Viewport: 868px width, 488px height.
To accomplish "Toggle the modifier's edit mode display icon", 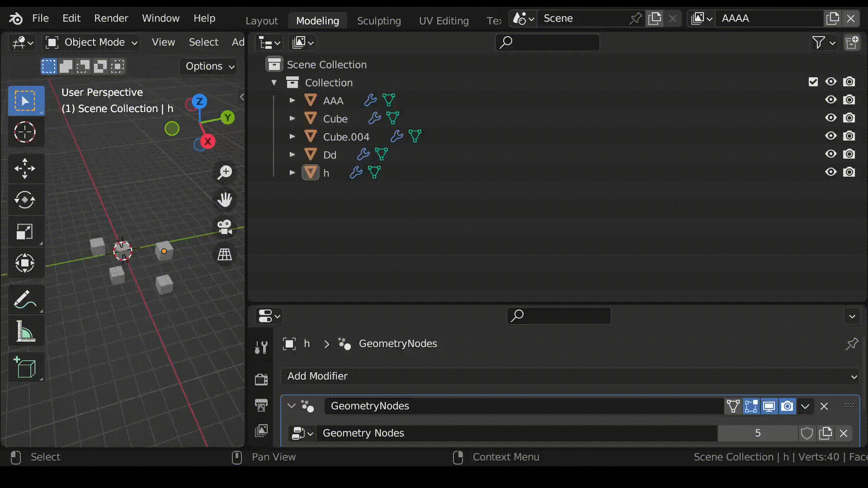I will pyautogui.click(x=751, y=406).
